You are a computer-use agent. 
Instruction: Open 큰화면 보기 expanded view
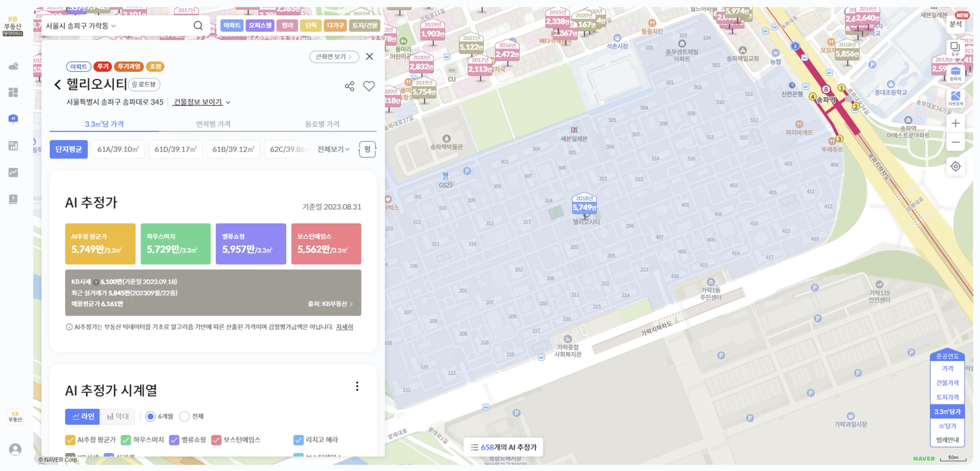click(x=334, y=57)
